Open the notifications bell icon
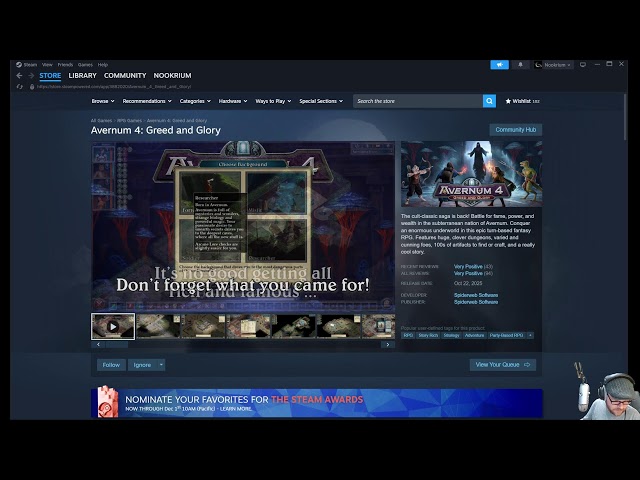The height and width of the screenshot is (480, 640). click(x=520, y=65)
